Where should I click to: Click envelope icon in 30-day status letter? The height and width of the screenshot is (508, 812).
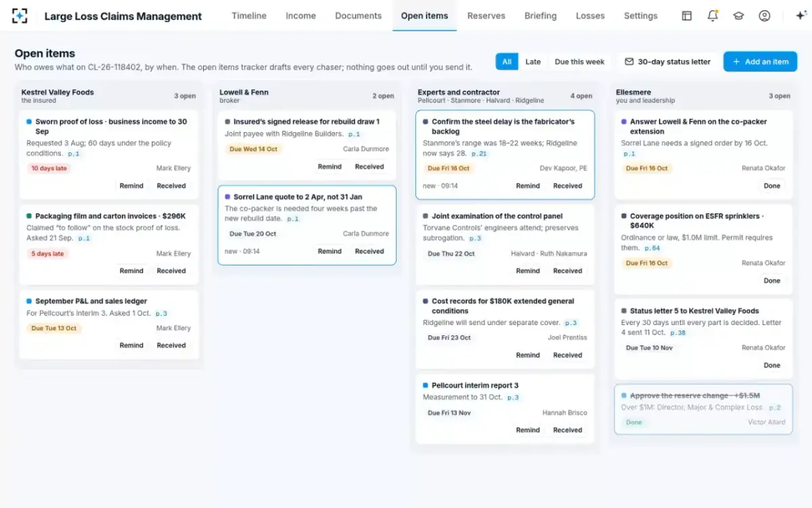(x=629, y=62)
